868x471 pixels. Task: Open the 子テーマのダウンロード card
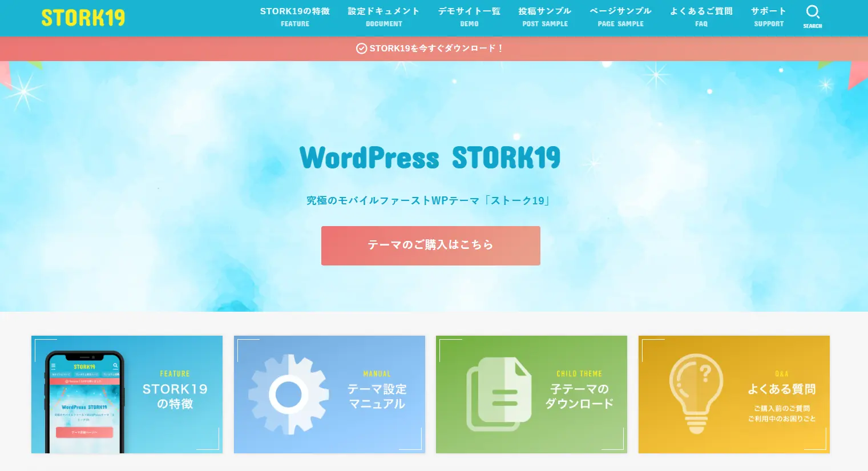pos(531,394)
